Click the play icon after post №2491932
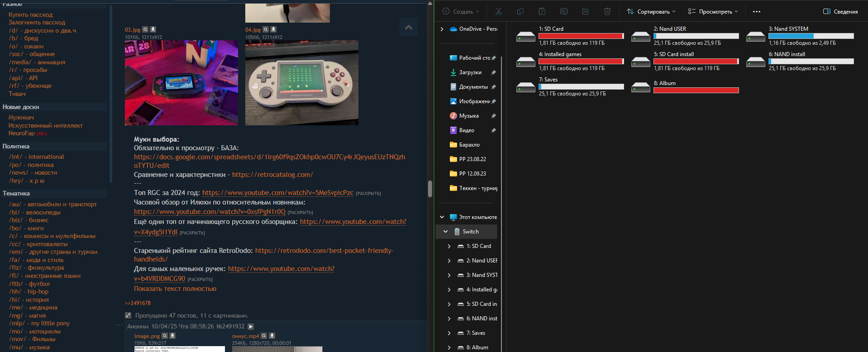 (251, 327)
